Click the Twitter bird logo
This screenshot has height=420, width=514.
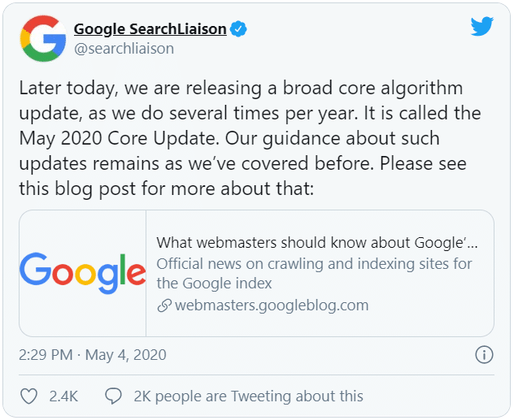point(482,27)
